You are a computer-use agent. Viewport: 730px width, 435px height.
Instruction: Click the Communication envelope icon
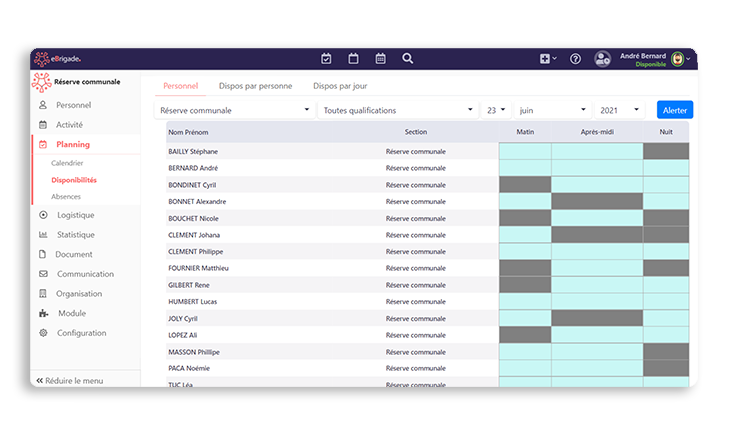pyautogui.click(x=43, y=274)
